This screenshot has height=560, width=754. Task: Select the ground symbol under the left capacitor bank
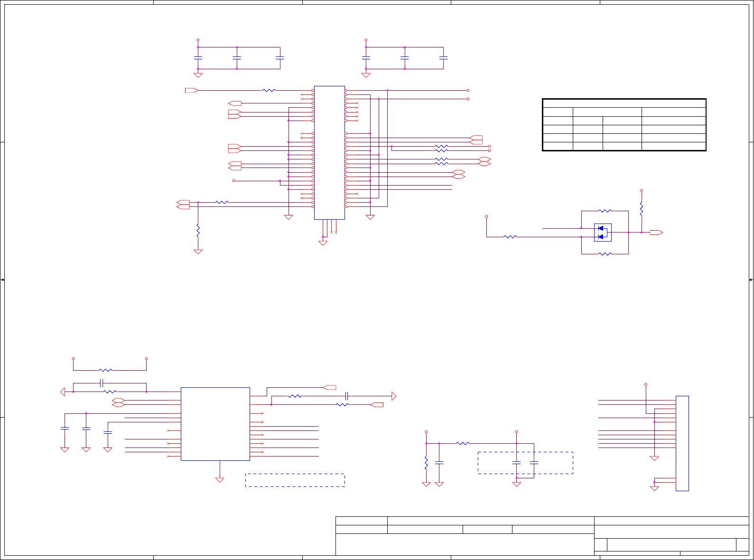198,75
